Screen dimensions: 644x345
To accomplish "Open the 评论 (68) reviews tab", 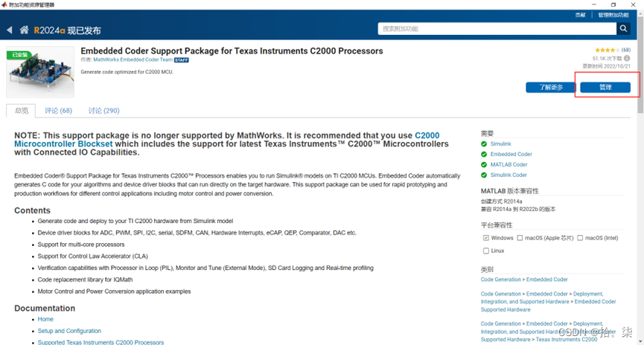I will coord(58,111).
